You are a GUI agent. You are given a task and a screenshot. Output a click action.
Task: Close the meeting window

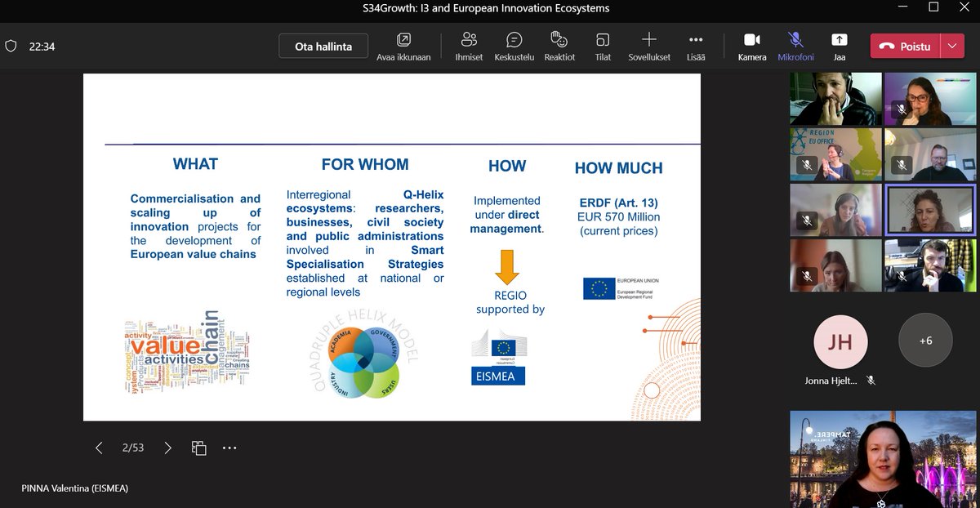[x=965, y=7]
